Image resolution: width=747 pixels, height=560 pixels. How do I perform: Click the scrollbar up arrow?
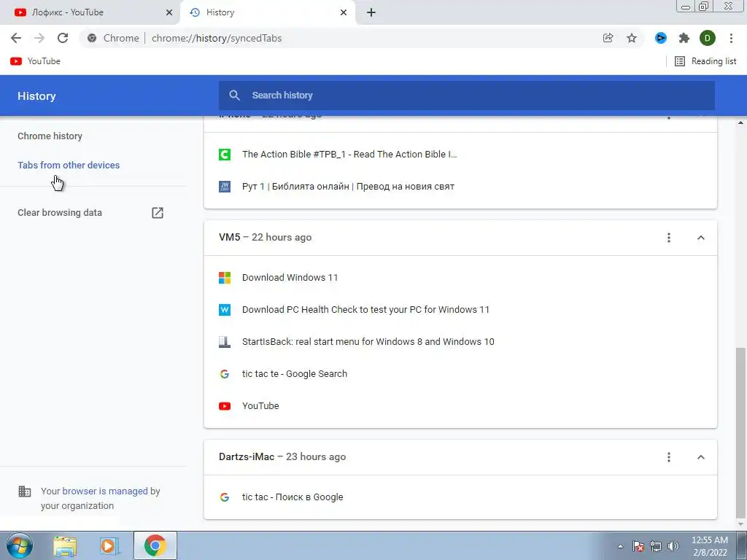tap(740, 122)
